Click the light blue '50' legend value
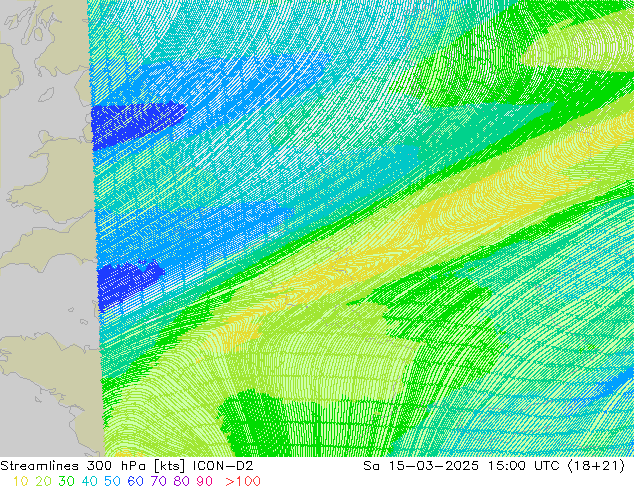 [112, 481]
